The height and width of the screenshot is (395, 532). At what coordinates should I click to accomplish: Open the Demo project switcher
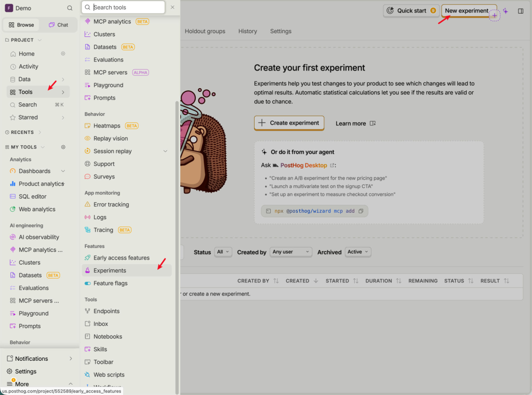[x=19, y=8]
